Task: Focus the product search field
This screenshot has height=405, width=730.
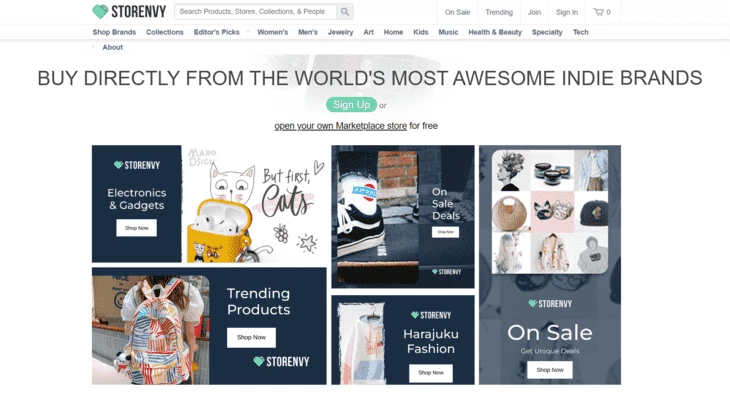Action: (x=256, y=12)
